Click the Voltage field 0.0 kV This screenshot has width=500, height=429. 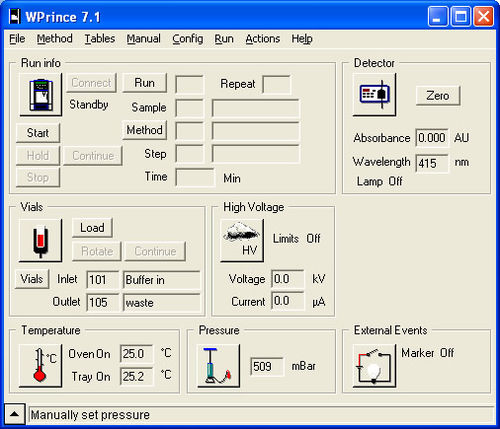click(288, 279)
